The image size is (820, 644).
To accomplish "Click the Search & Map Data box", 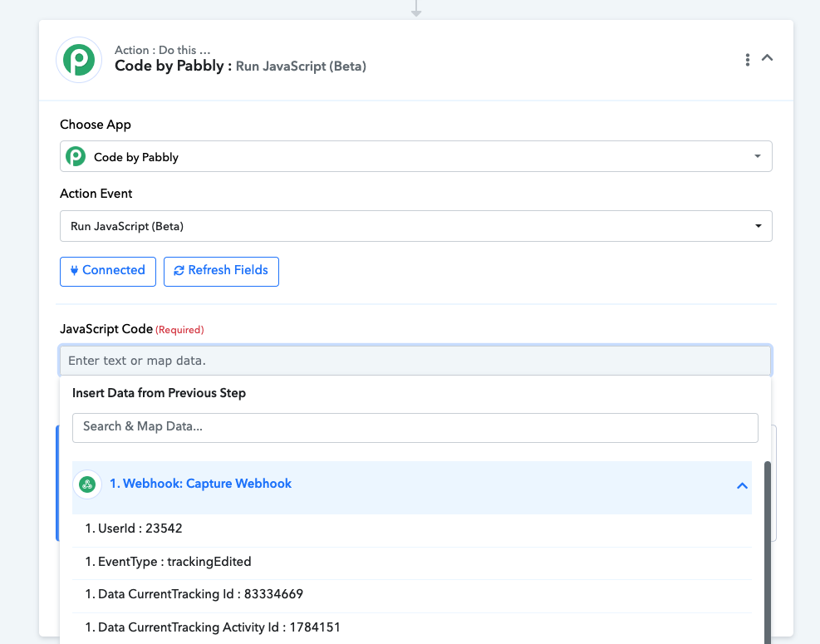I will pyautogui.click(x=415, y=427).
